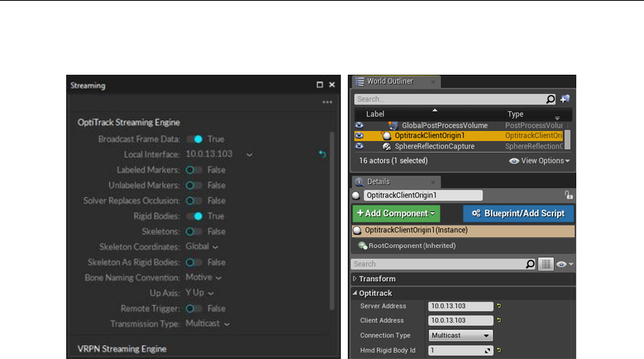
Task: Click Blueprint/Add Script button
Action: (519, 213)
